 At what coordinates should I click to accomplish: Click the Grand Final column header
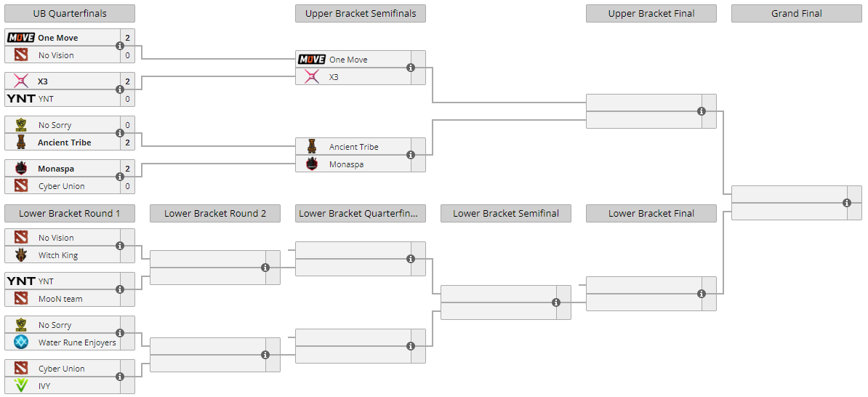[797, 14]
